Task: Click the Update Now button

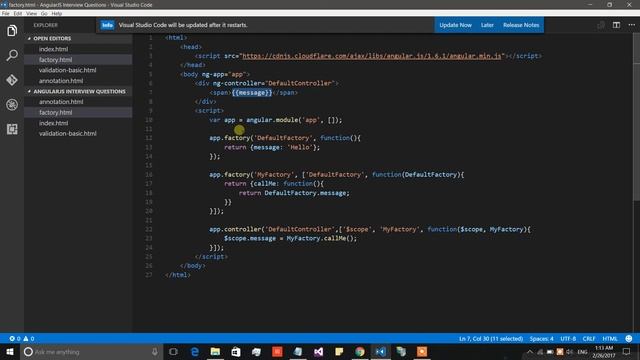Action: 456,25
